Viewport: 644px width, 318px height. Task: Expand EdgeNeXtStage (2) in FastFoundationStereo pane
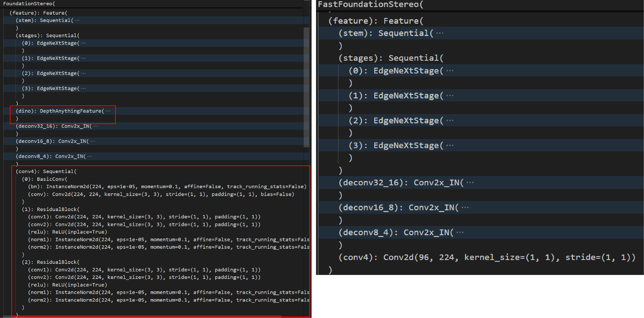click(x=450, y=121)
